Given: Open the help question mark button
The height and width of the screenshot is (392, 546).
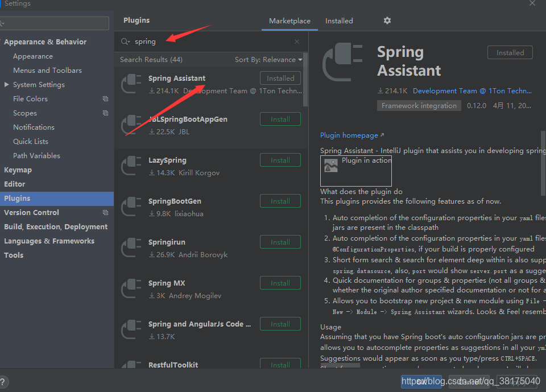Looking at the screenshot, I should pos(3,382).
